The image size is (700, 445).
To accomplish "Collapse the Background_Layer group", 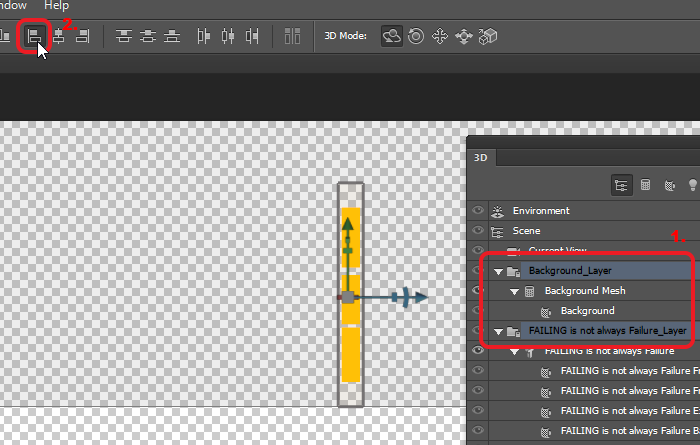I will (x=498, y=271).
